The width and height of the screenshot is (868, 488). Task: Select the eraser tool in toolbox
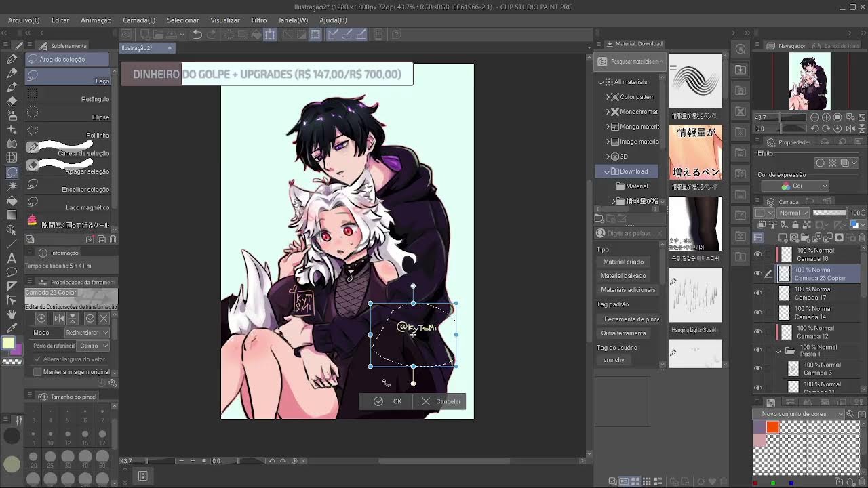tap(12, 101)
